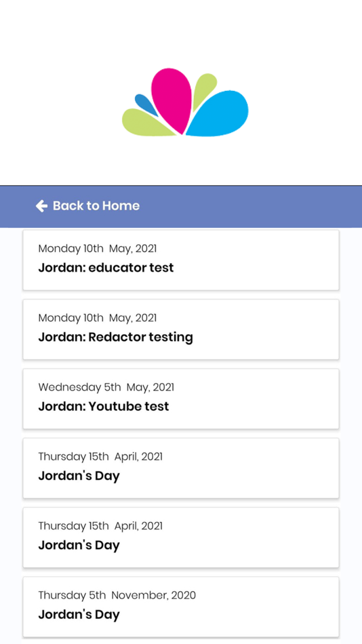Click the date on lower April 15th card

pos(100,526)
